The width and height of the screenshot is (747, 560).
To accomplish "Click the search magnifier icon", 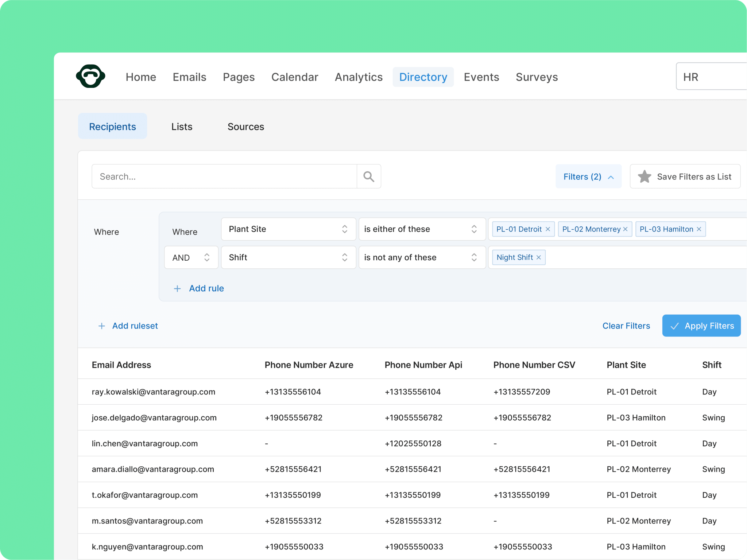I will (x=369, y=176).
